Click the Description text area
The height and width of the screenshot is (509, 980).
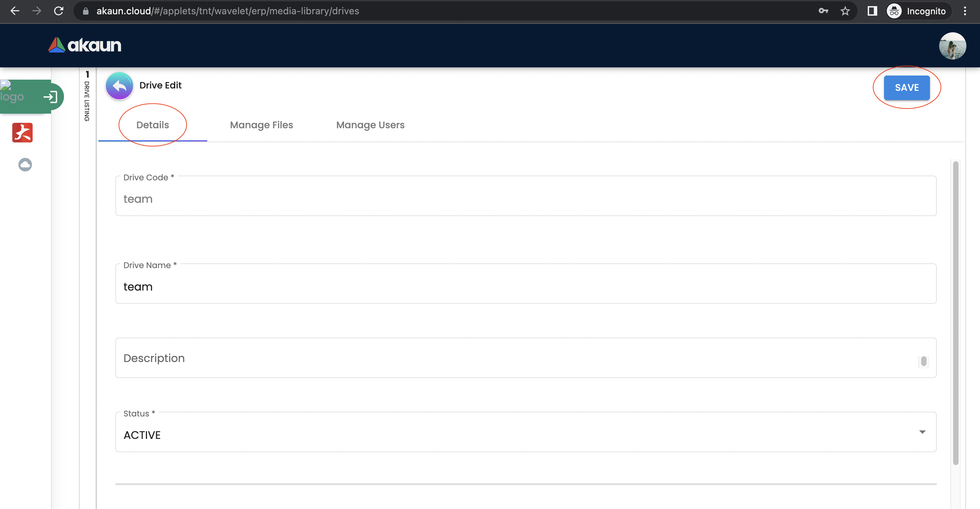pos(525,358)
